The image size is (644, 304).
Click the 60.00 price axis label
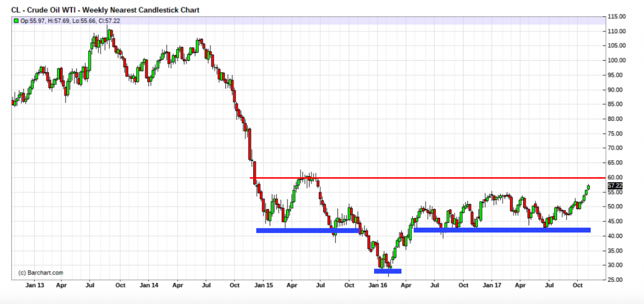615,178
